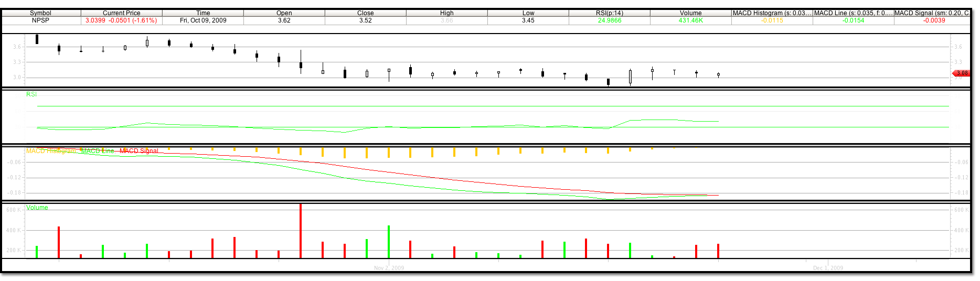This screenshot has height=281, width=980.
Task: Click the Symbol column header
Action: coord(40,13)
